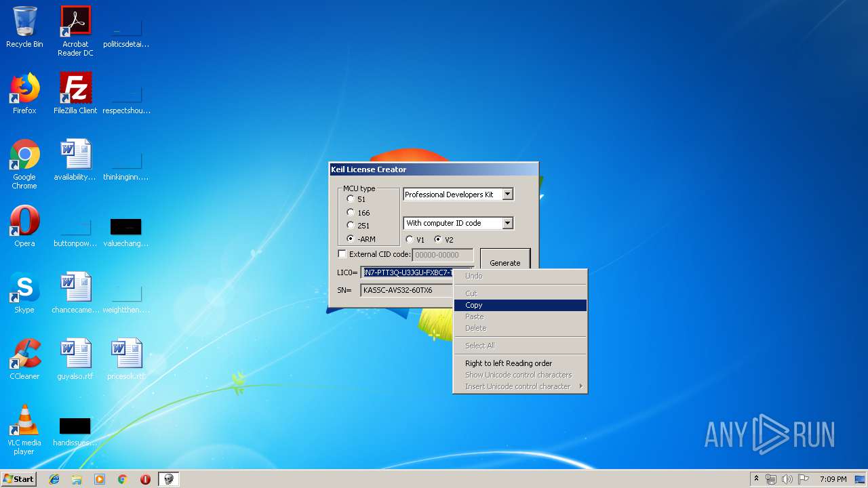Select the availability Word document icon
This screenshot has height=488, width=868.
[x=75, y=160]
